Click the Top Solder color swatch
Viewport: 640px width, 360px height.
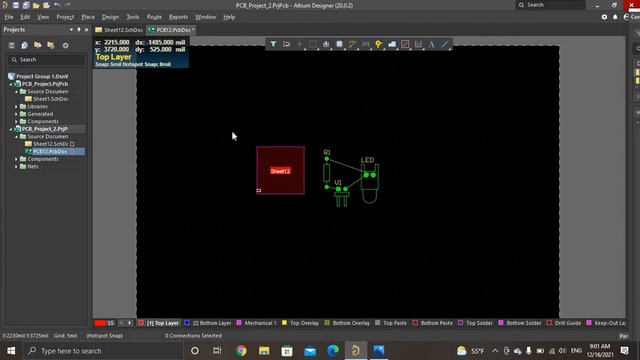tap(460, 323)
